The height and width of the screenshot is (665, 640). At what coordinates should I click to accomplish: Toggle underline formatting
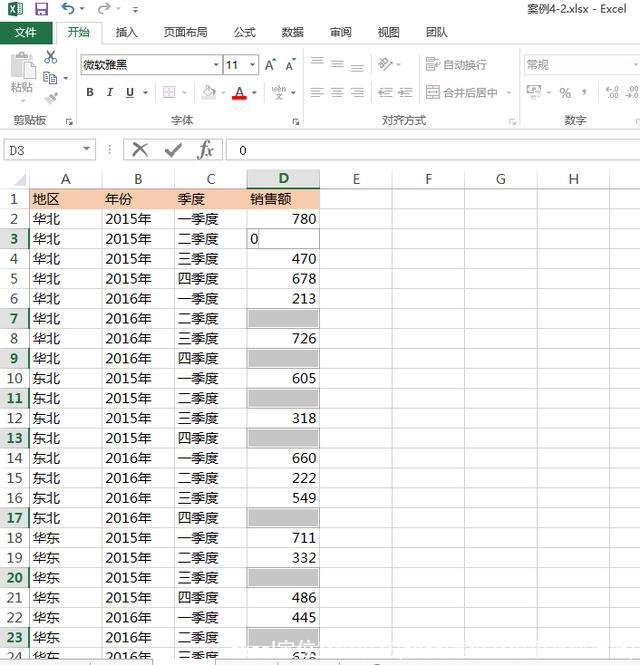coord(130,93)
